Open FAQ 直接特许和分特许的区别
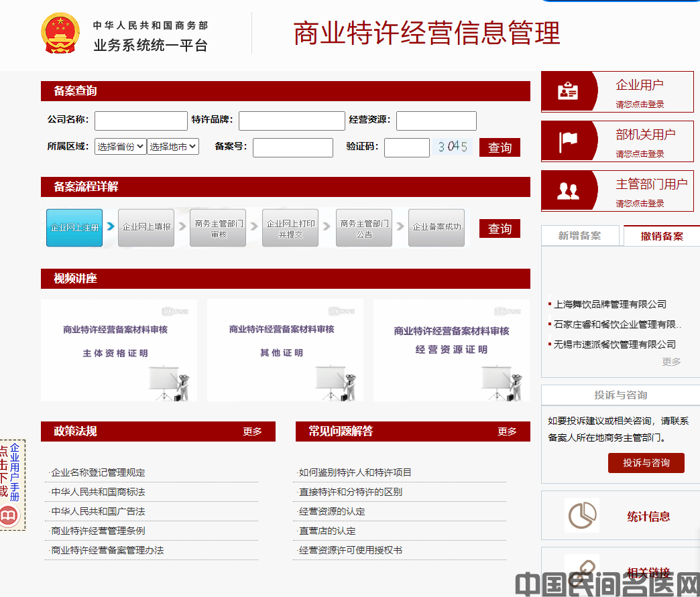This screenshot has width=700, height=597. 351,492
